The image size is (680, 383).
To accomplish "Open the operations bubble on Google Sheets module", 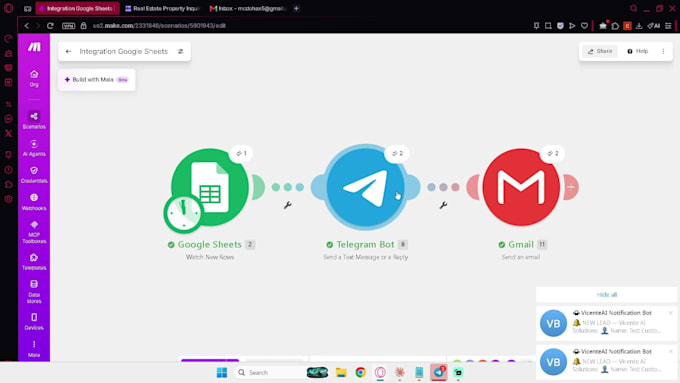I will coord(241,153).
